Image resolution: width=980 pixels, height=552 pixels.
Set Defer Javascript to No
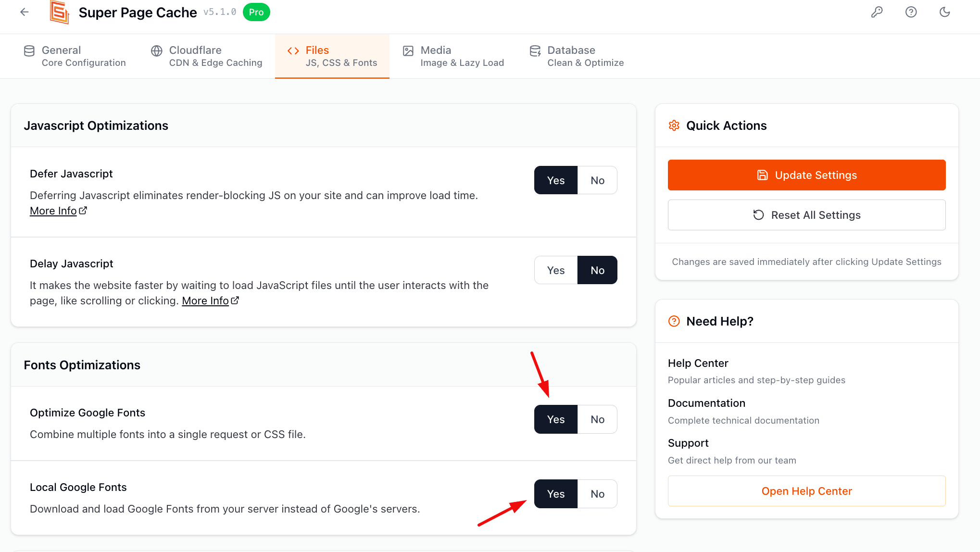[x=597, y=180]
